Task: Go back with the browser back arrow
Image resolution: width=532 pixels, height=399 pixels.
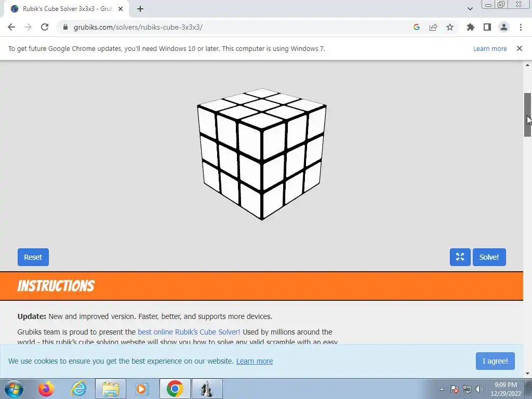Action: tap(11, 27)
